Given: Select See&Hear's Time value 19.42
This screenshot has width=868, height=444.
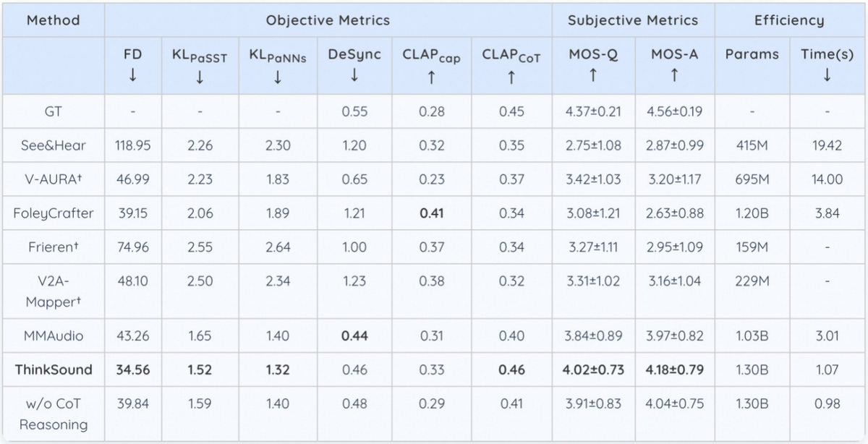Looking at the screenshot, I should coord(827,145).
